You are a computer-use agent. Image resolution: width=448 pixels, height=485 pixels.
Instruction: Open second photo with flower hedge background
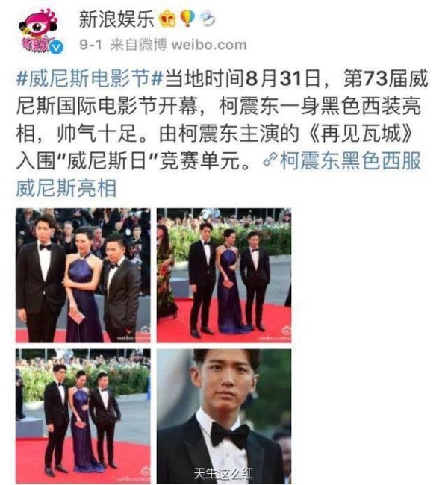click(224, 275)
